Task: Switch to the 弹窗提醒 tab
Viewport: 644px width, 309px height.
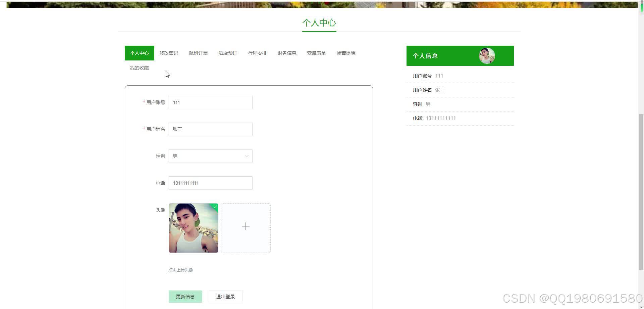Action: 345,53
